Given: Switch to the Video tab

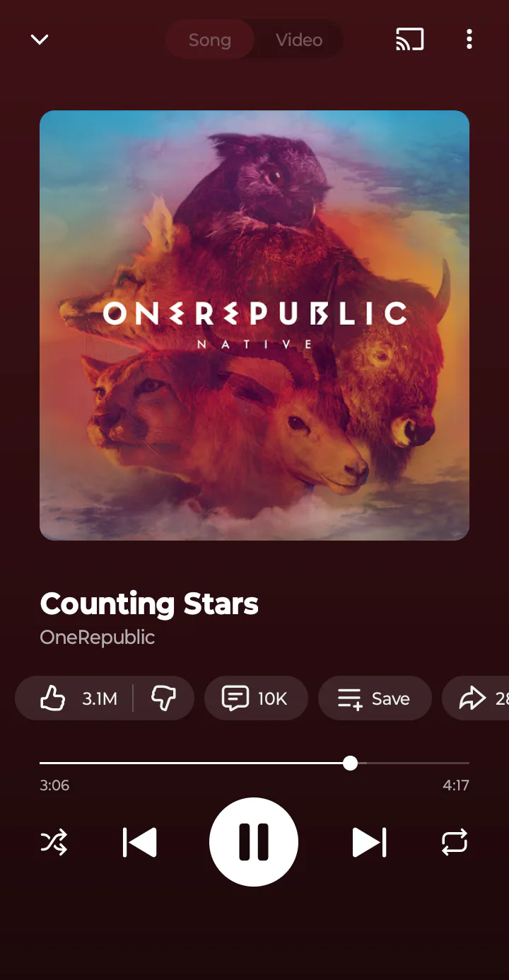Looking at the screenshot, I should [x=299, y=40].
